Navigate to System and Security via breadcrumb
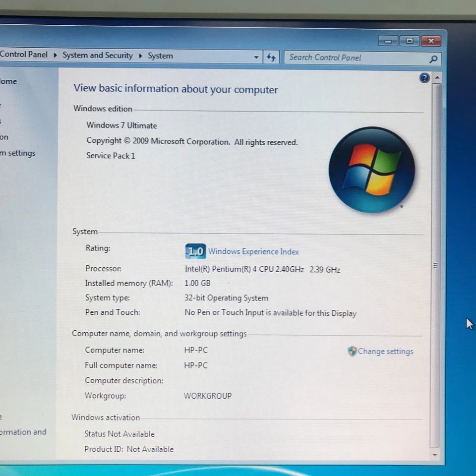The height and width of the screenshot is (476, 476). (x=97, y=56)
